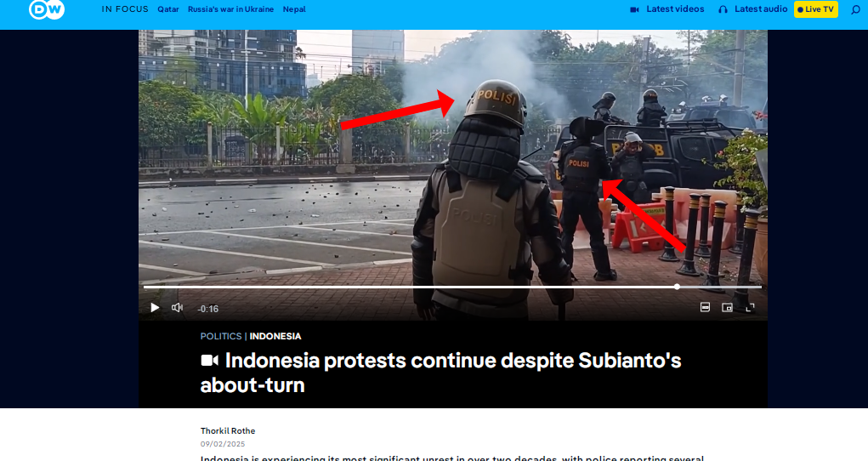Click the headphones icon for audio
868x461 pixels.
pyautogui.click(x=723, y=9)
